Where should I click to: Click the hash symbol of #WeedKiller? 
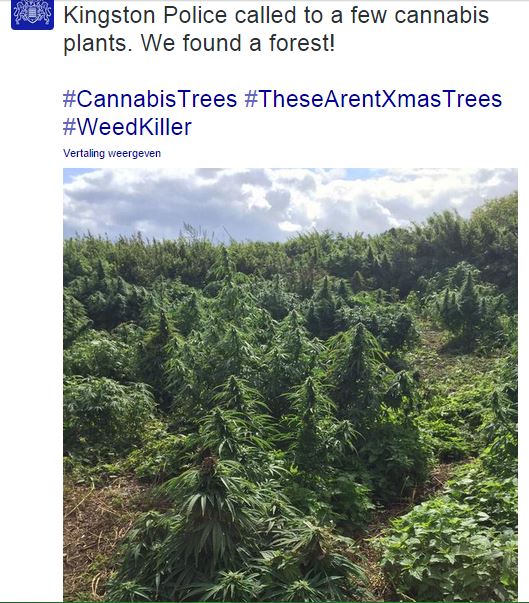[x=69, y=127]
